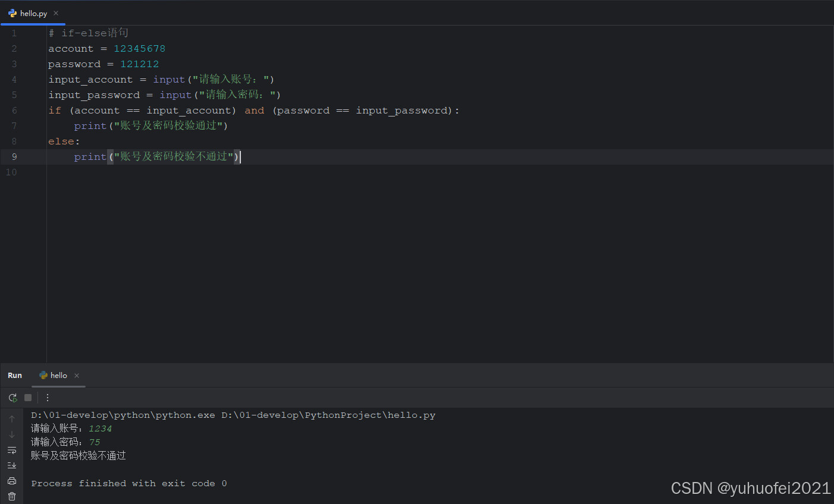
Task: Click the Run tool window label
Action: pos(15,376)
